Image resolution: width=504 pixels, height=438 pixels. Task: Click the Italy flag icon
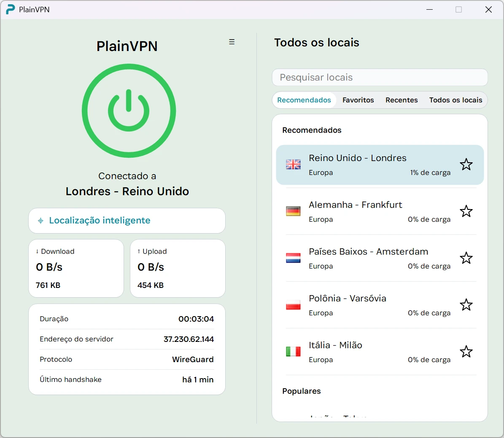pyautogui.click(x=293, y=352)
